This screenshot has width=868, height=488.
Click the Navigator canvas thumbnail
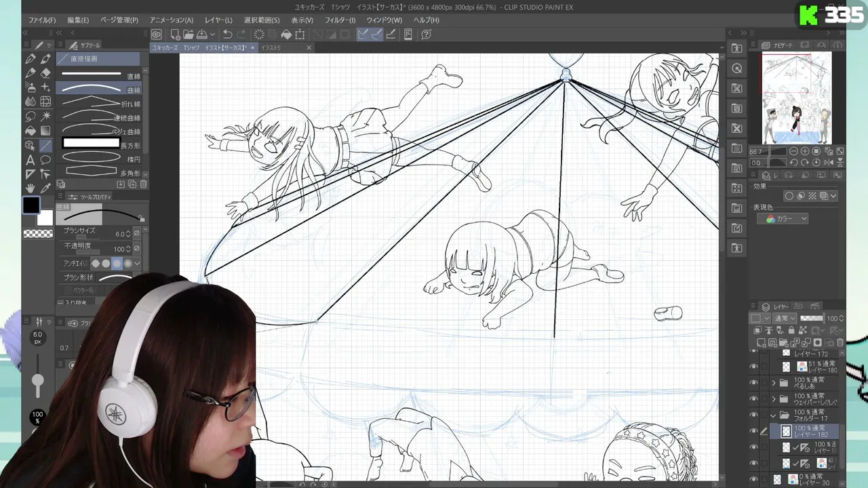[x=797, y=98]
